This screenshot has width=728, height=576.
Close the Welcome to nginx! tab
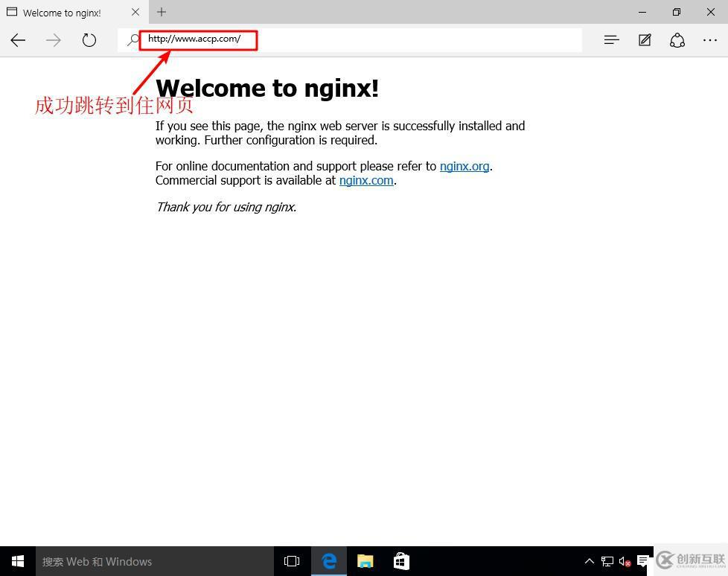click(135, 12)
